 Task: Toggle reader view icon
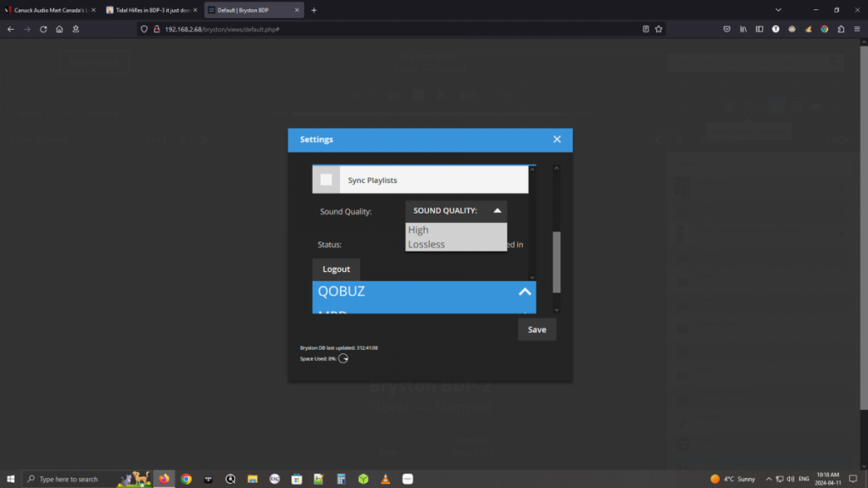(x=645, y=30)
